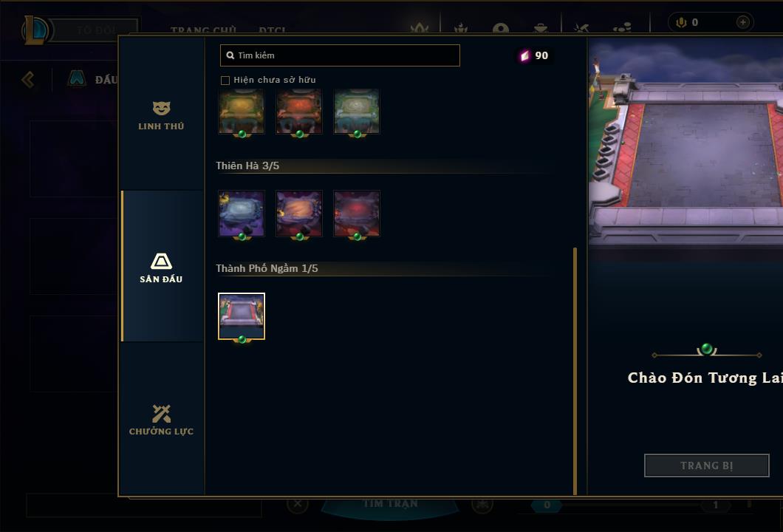Click the arena list scrollbar
Image resolution: width=783 pixels, height=532 pixels.
[575, 371]
